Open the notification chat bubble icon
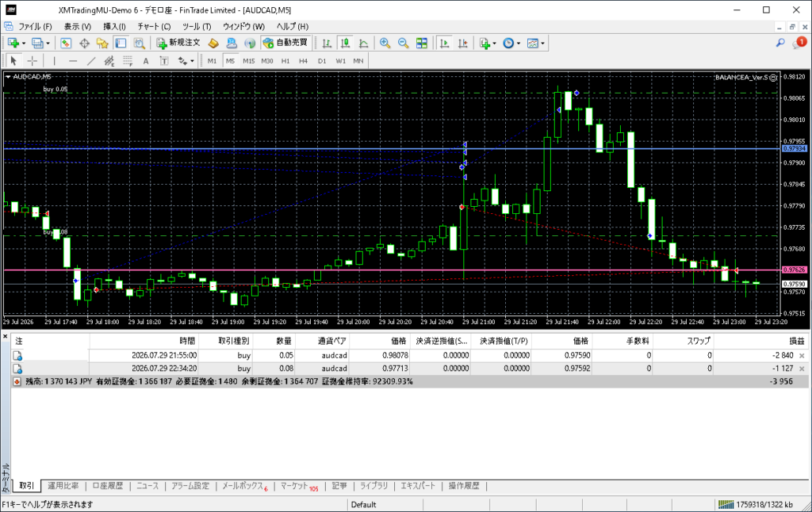Image resolution: width=812 pixels, height=512 pixels. pyautogui.click(x=799, y=43)
